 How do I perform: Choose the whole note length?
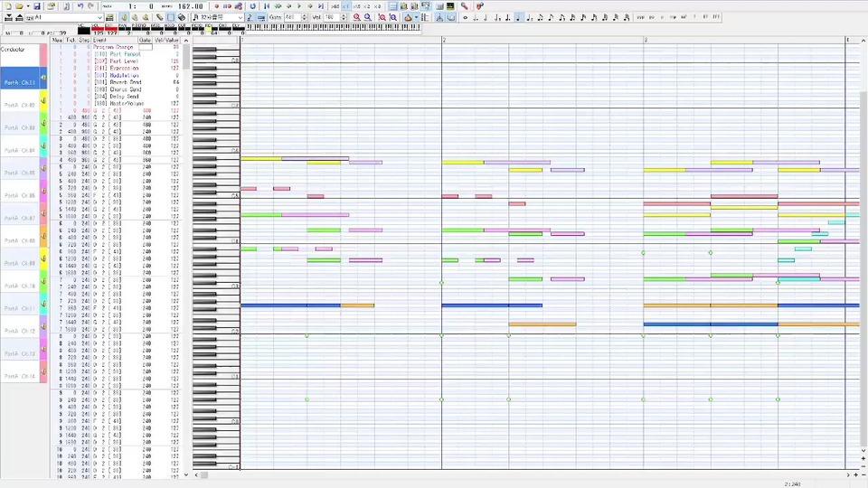coord(465,17)
